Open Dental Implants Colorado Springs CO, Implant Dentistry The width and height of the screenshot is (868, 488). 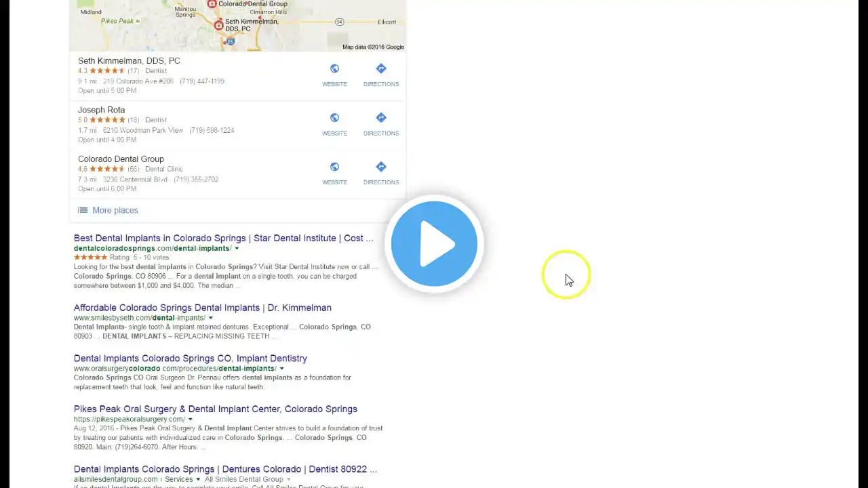click(191, 358)
